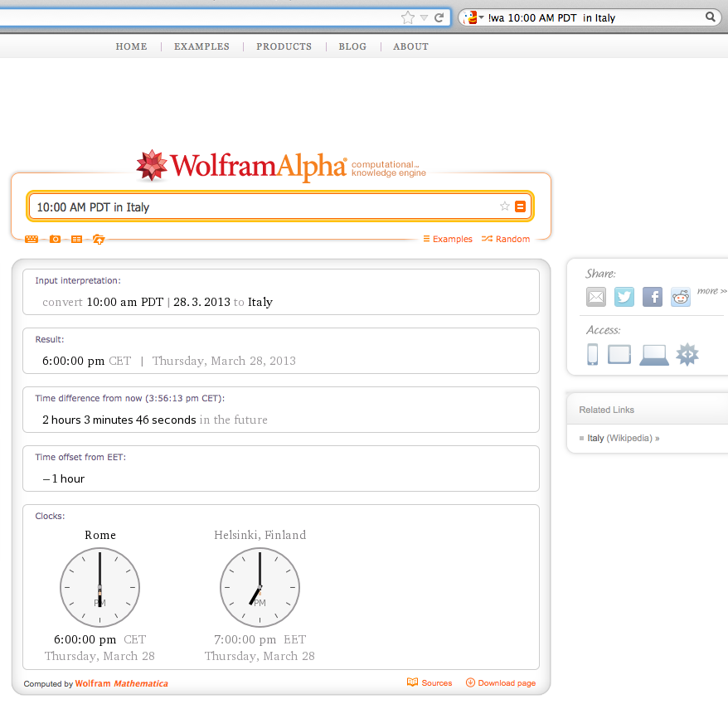This screenshot has width=728, height=704.
Task: Share the result on Facebook
Action: (653, 297)
